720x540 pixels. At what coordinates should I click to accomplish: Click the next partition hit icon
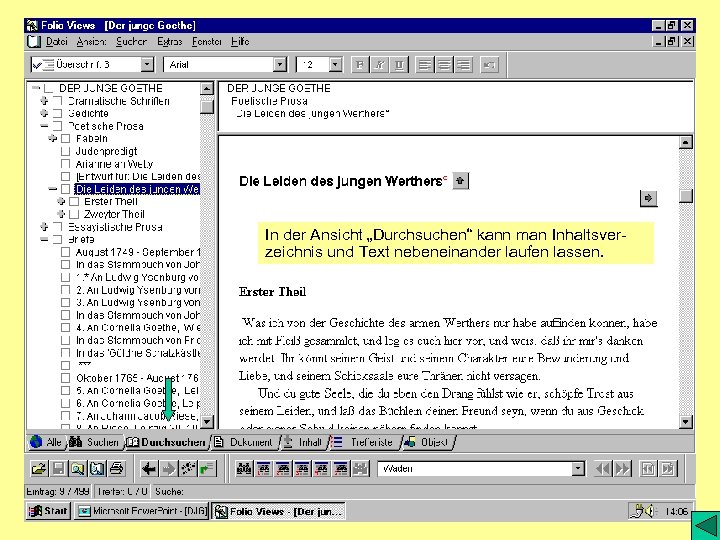tap(668, 468)
